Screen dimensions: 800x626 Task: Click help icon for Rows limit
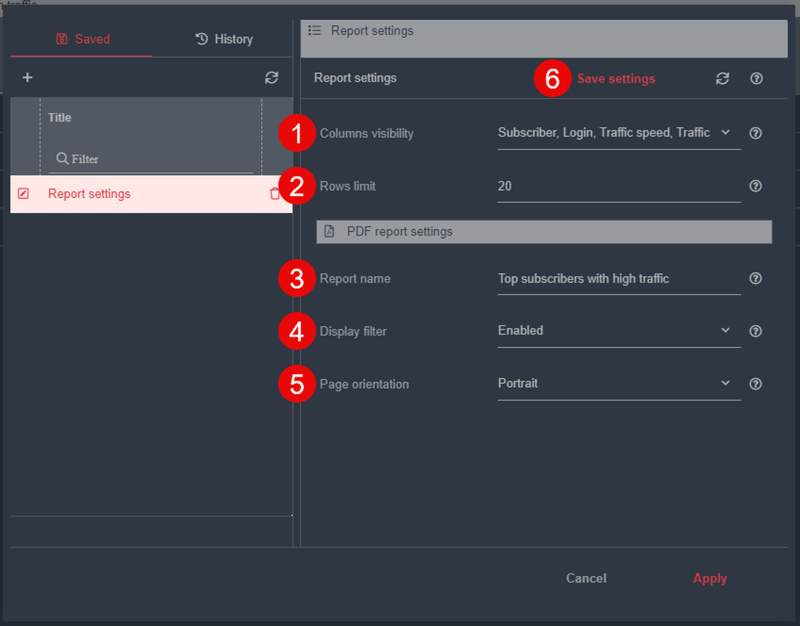(x=756, y=186)
